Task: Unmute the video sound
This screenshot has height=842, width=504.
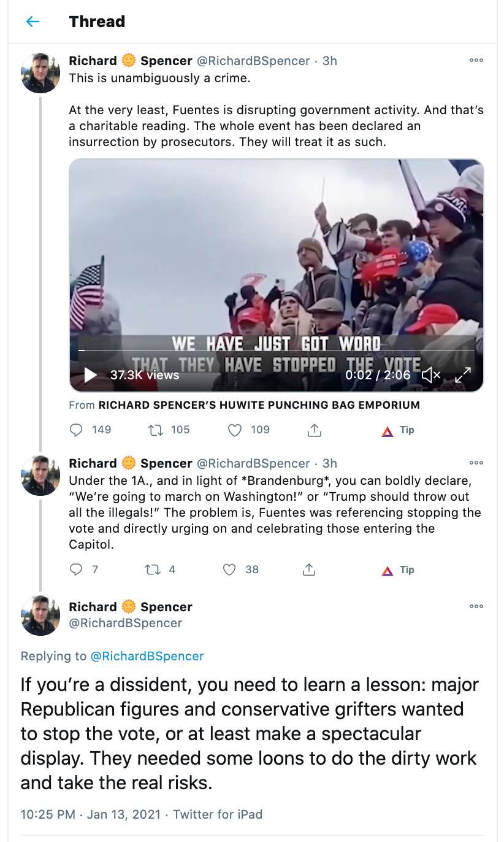Action: point(431,374)
